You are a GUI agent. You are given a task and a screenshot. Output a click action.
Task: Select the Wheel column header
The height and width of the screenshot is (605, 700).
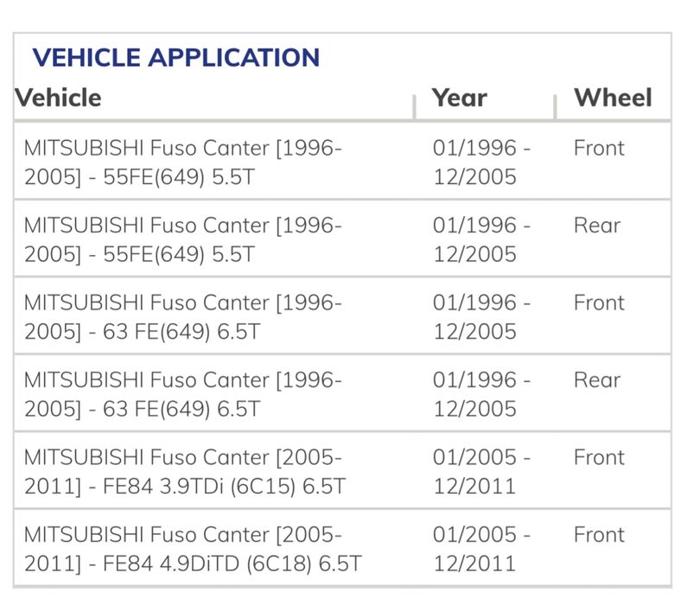click(613, 98)
